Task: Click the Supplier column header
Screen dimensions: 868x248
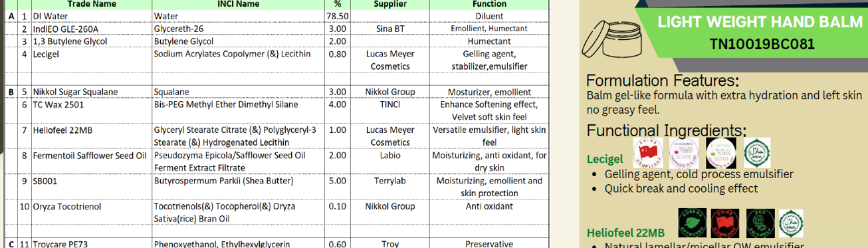Action: pos(390,4)
